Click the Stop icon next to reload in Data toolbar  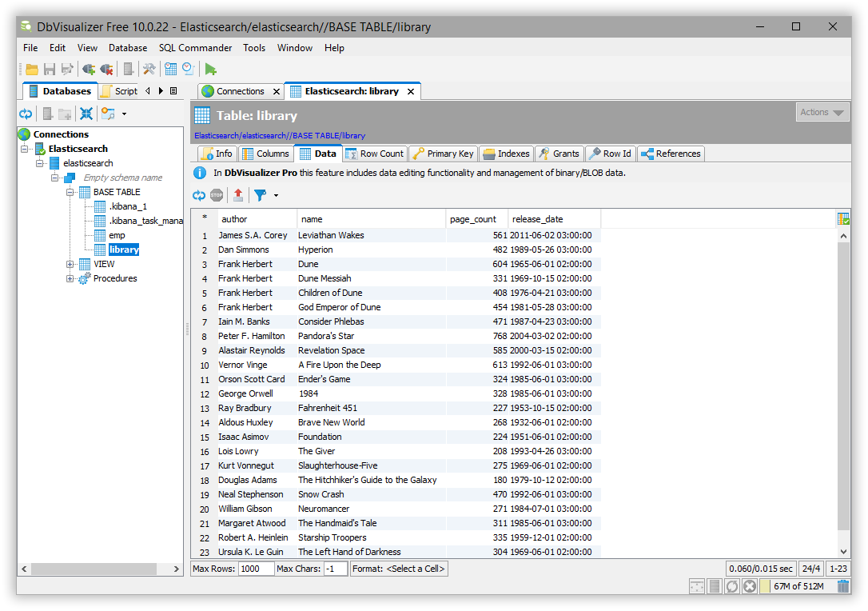point(216,195)
